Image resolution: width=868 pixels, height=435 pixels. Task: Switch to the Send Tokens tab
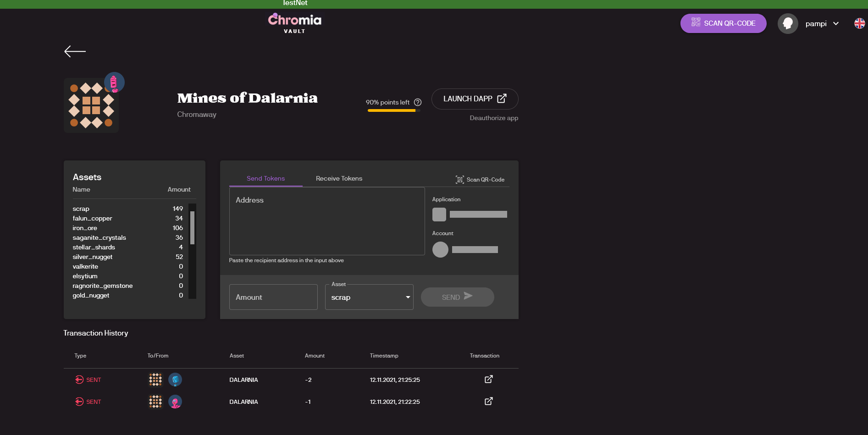pos(265,178)
